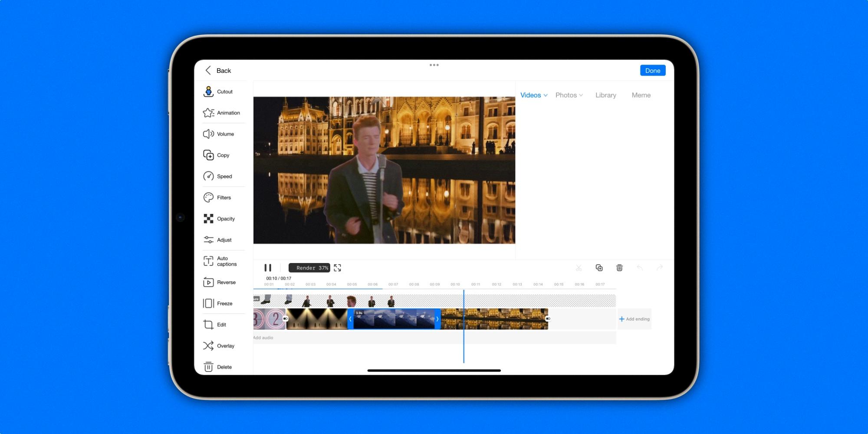The height and width of the screenshot is (434, 868).
Task: Click the transition icon after parliament clip
Action: point(548,319)
